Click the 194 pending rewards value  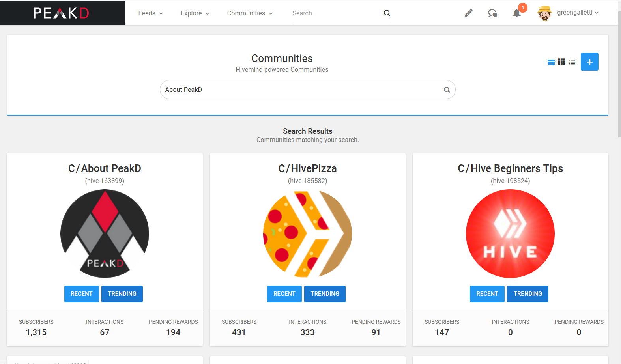click(173, 332)
